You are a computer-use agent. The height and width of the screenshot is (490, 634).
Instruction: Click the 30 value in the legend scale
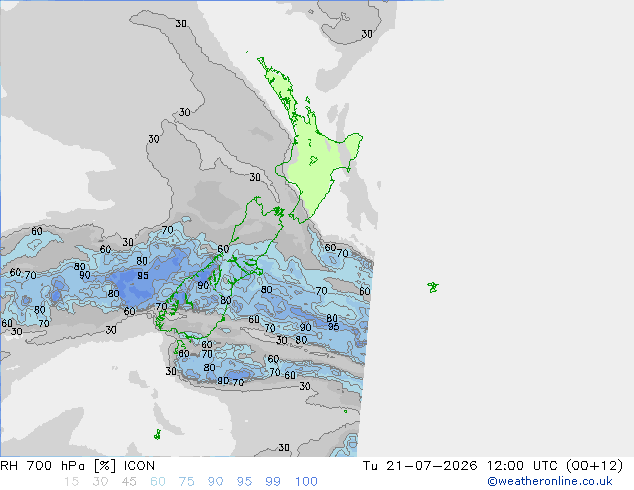(100, 482)
